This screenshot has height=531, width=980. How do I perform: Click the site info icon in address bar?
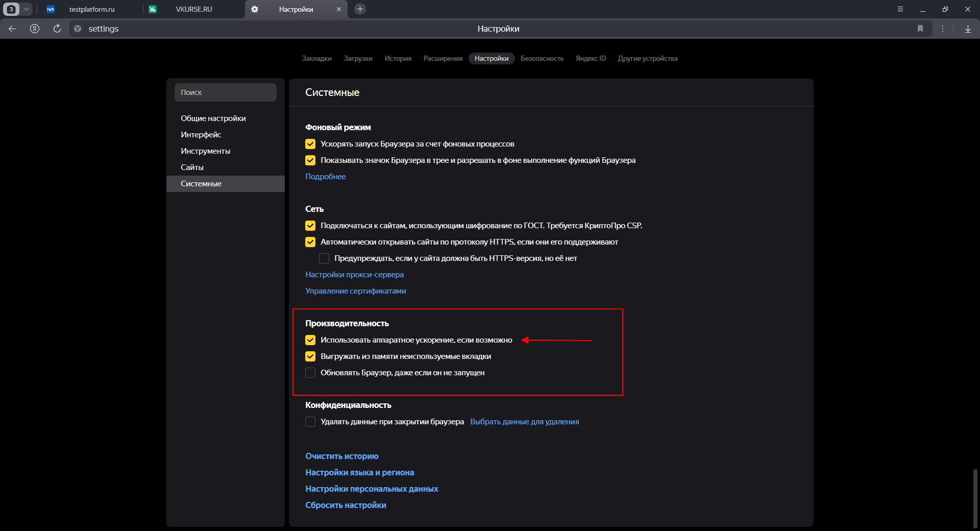pyautogui.click(x=78, y=29)
